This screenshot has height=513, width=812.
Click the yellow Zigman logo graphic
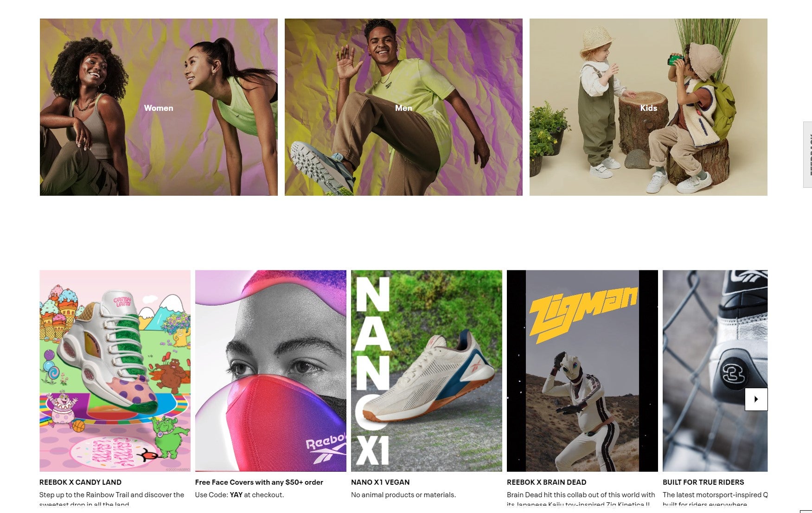[x=583, y=314]
